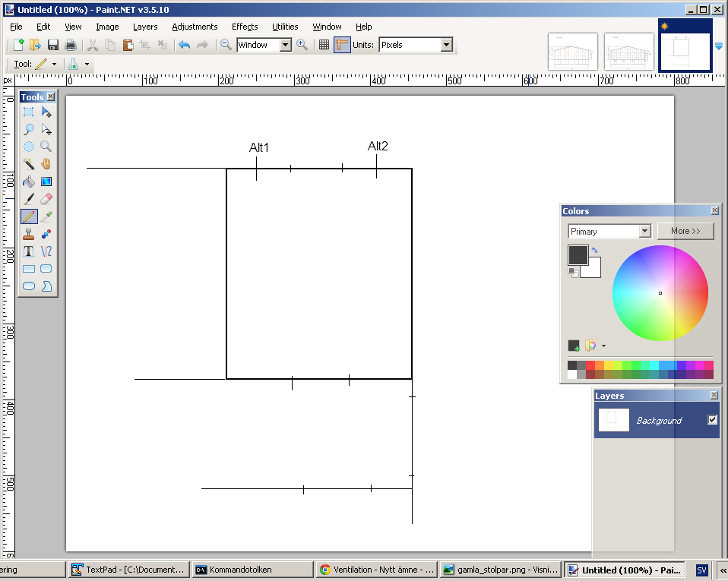Click the New image toolbar icon
This screenshot has height=581, width=728.
18,45
